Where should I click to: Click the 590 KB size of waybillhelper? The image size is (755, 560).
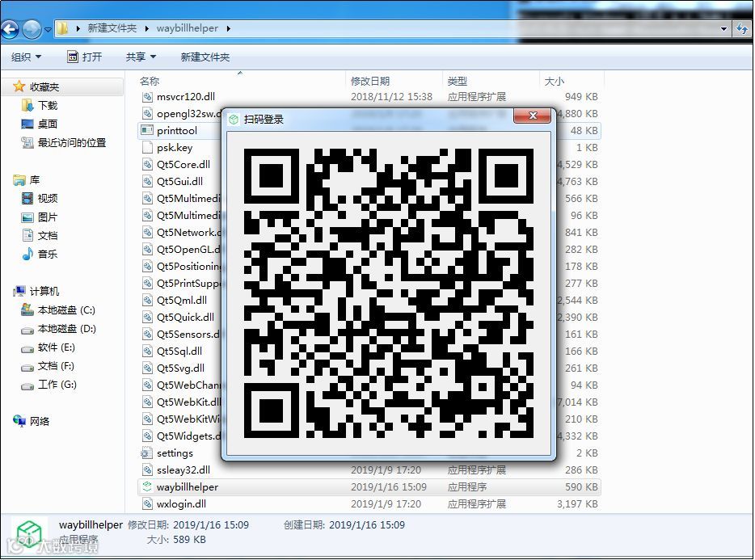(581, 486)
